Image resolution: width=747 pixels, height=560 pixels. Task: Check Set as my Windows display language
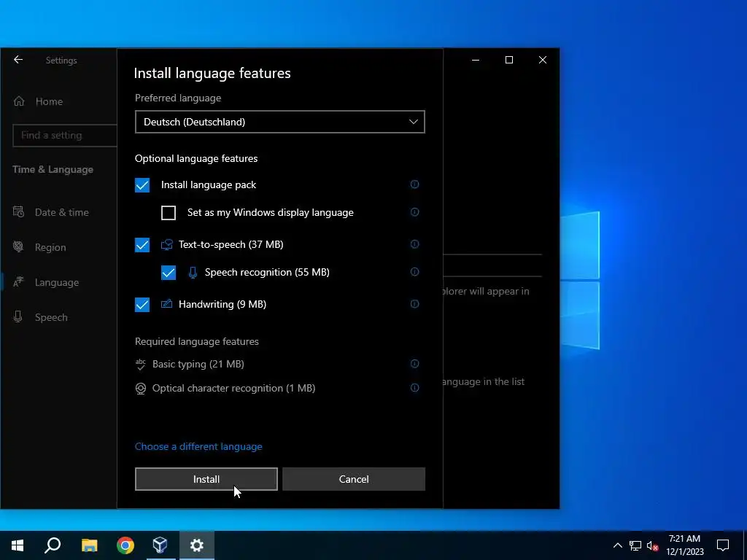169,212
